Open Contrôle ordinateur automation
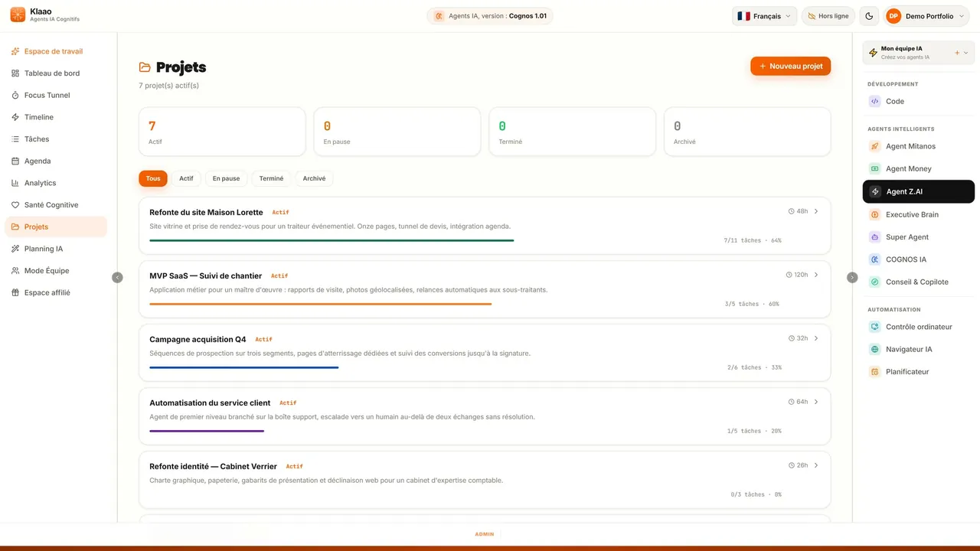 tap(918, 327)
